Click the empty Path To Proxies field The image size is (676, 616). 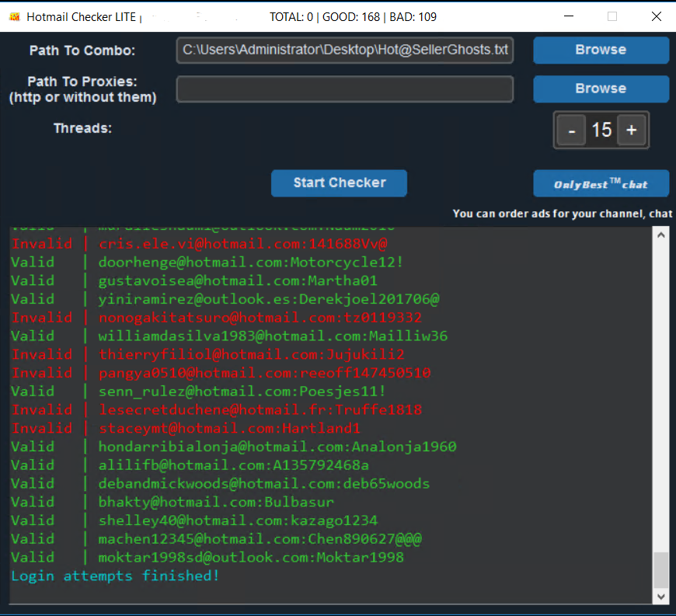click(x=344, y=89)
